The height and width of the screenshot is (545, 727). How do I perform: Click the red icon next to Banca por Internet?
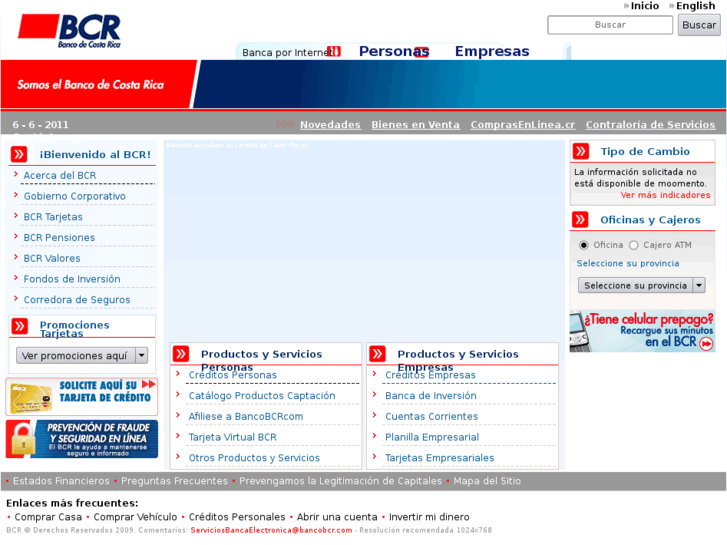point(334,51)
